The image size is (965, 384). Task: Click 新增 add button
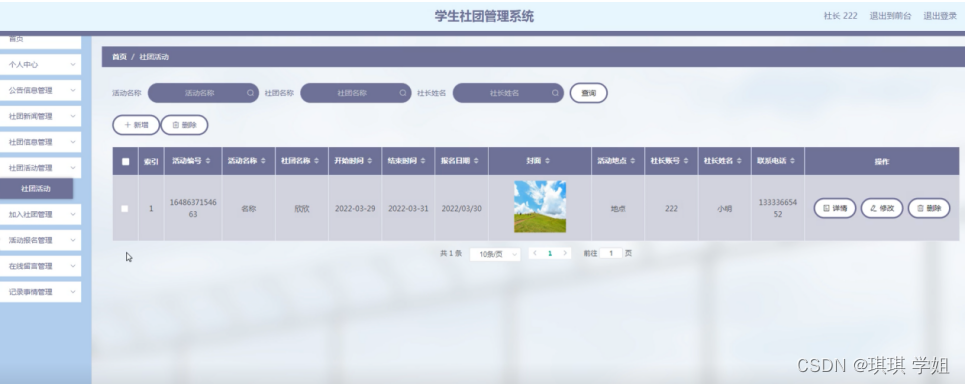coord(136,125)
